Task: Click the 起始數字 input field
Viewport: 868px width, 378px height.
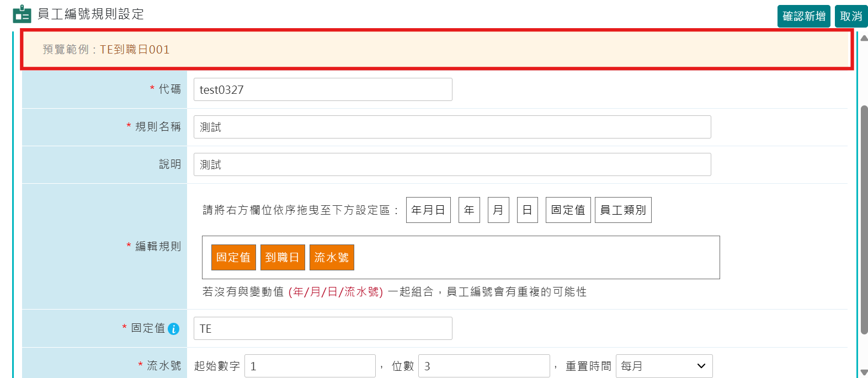Action: click(x=310, y=366)
